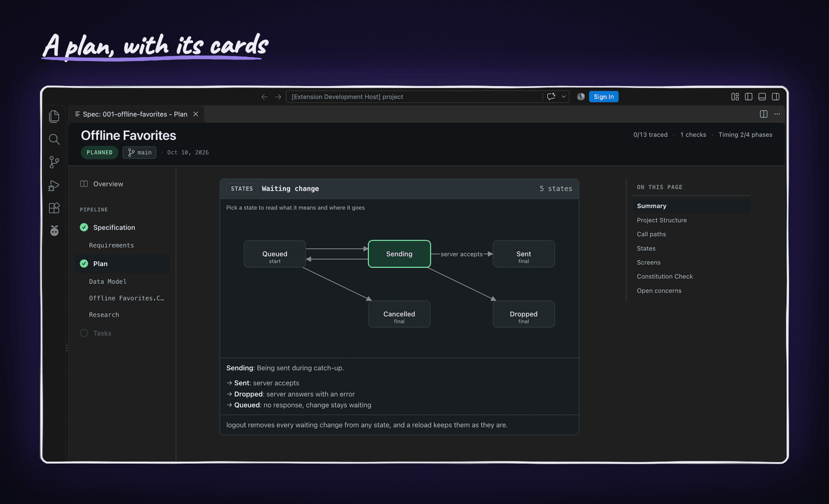Screen dimensions: 829x504
Task: Click the Overview book icon
Action: (84, 184)
